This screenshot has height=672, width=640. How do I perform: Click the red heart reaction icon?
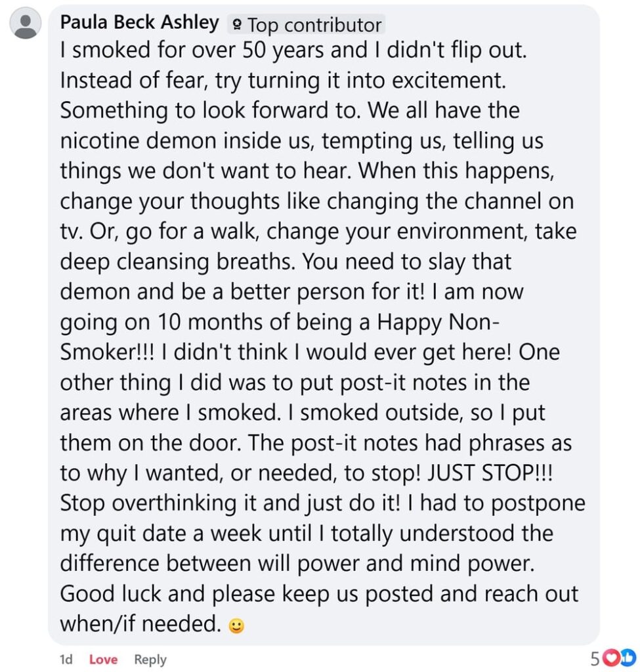tap(610, 658)
